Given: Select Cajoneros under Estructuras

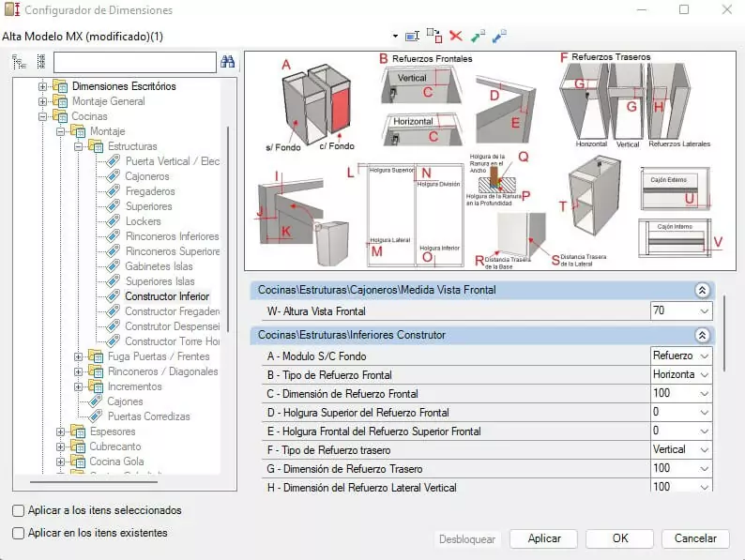Looking at the screenshot, I should tap(147, 176).
